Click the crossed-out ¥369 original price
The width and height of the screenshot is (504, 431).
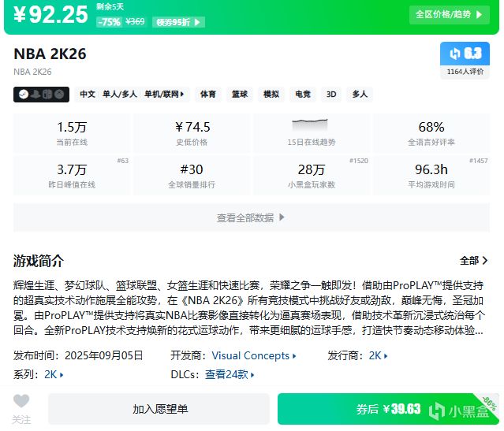pos(135,21)
